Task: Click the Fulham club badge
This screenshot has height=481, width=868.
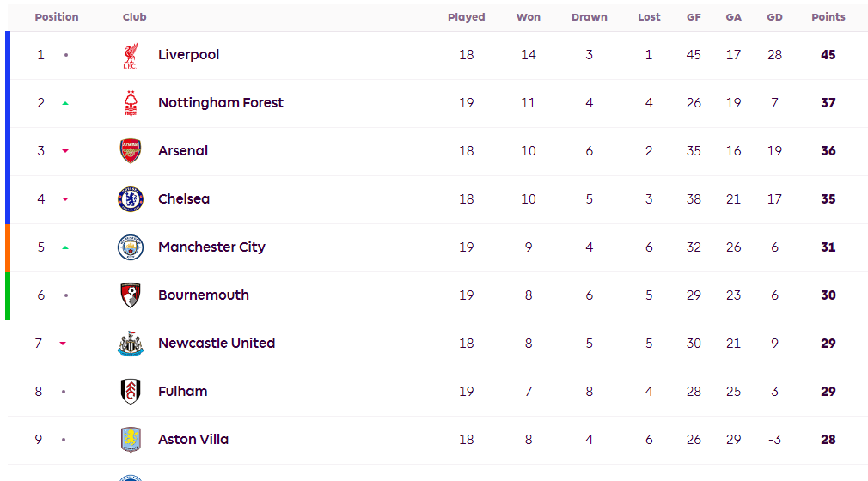Action: pos(130,392)
